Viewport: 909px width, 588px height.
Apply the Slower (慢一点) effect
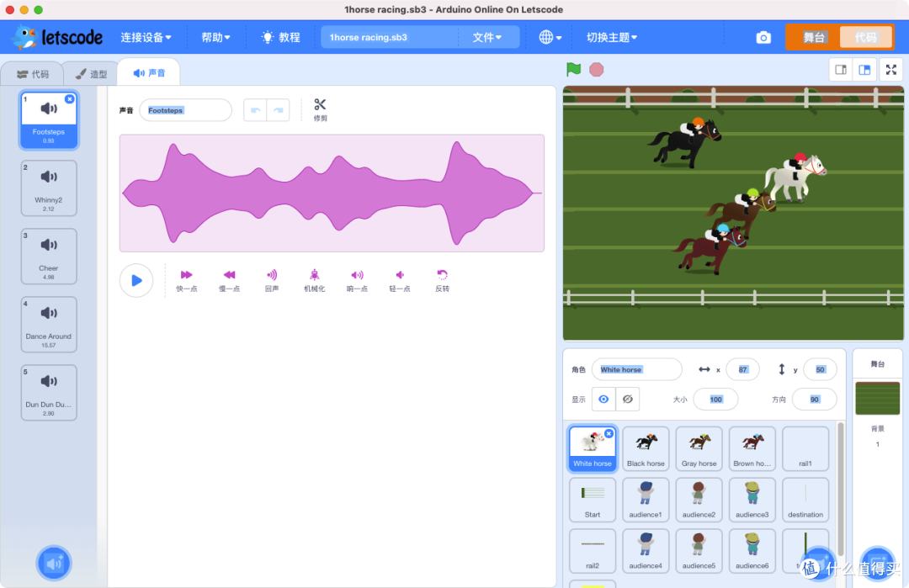[229, 280]
